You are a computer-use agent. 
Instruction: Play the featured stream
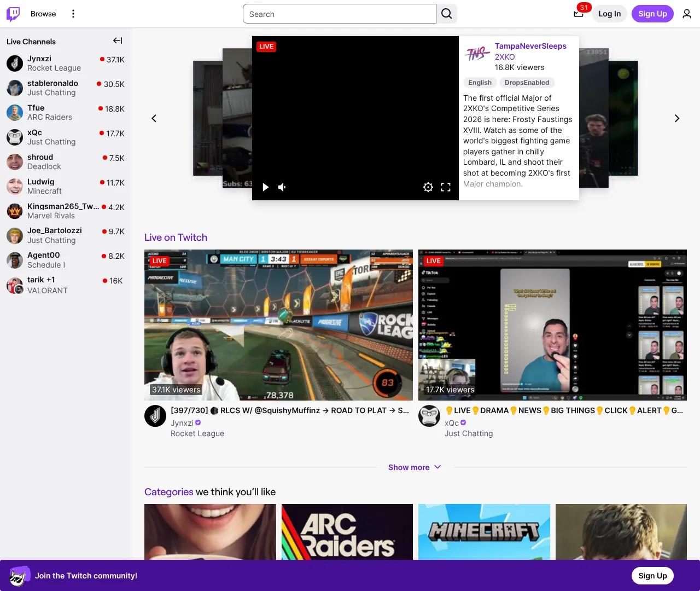(x=265, y=187)
